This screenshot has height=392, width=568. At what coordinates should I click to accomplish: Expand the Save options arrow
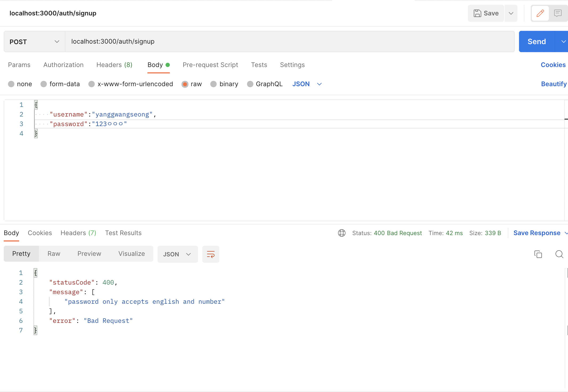click(511, 13)
